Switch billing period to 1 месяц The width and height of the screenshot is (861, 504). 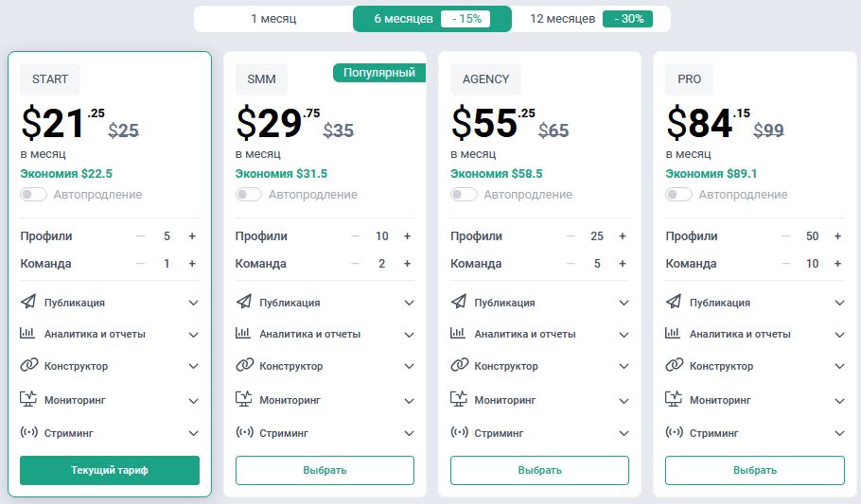click(x=273, y=19)
